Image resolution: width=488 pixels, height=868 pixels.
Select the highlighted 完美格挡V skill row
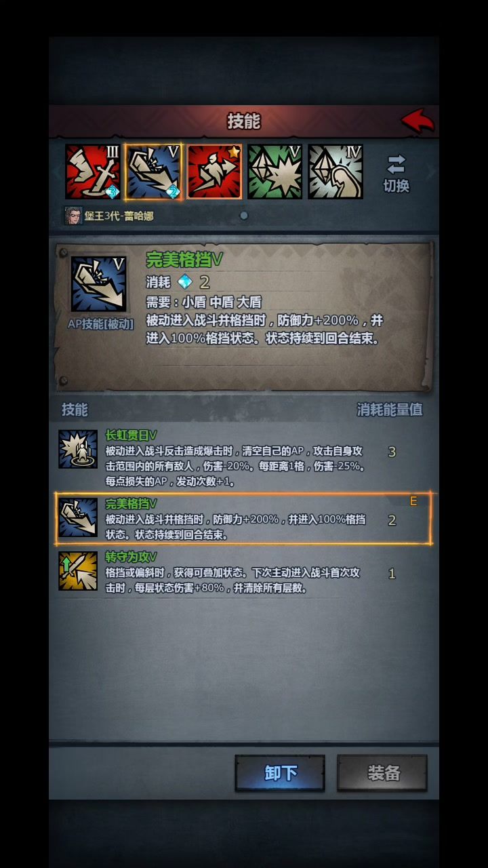[244, 519]
